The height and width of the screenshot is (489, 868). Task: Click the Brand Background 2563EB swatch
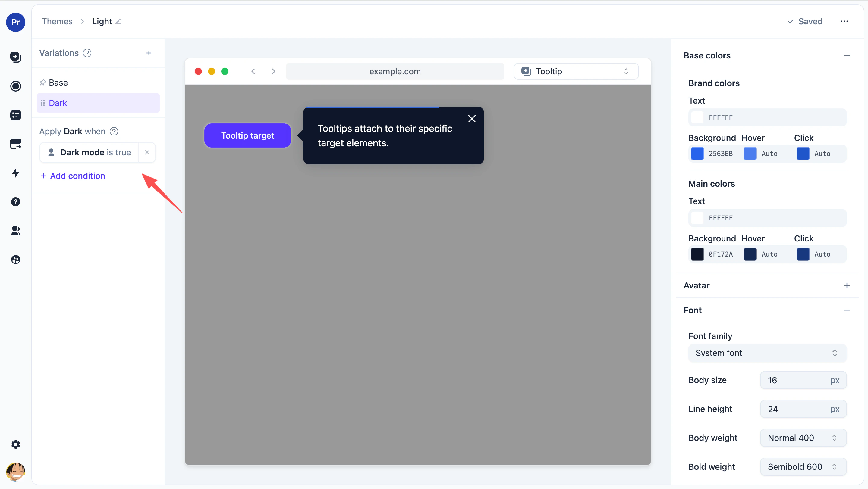tap(697, 154)
